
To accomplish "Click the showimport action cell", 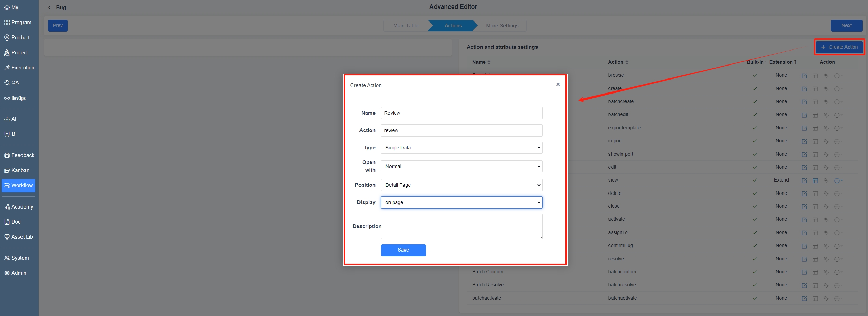I will [x=620, y=154].
